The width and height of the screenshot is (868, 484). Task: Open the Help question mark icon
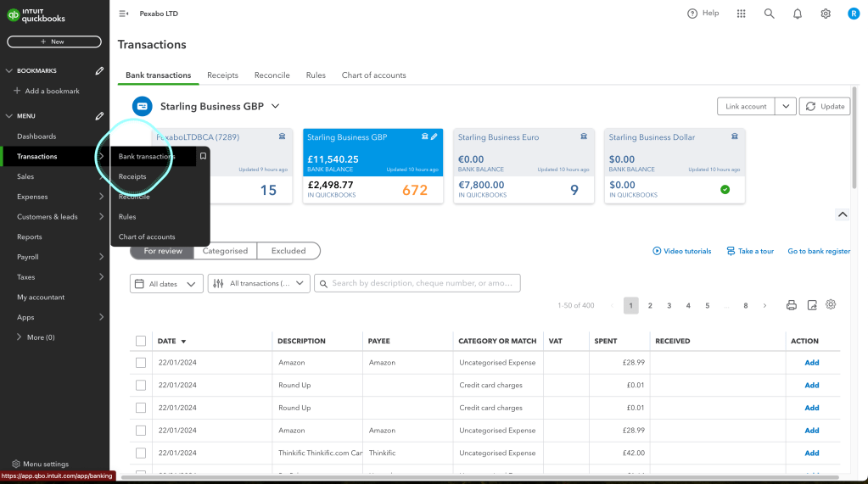pos(692,14)
